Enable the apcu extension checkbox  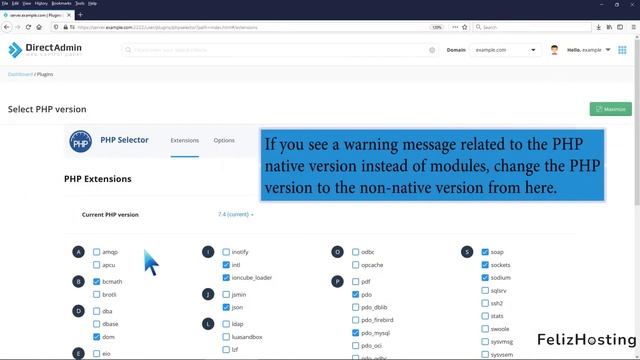[96, 265]
